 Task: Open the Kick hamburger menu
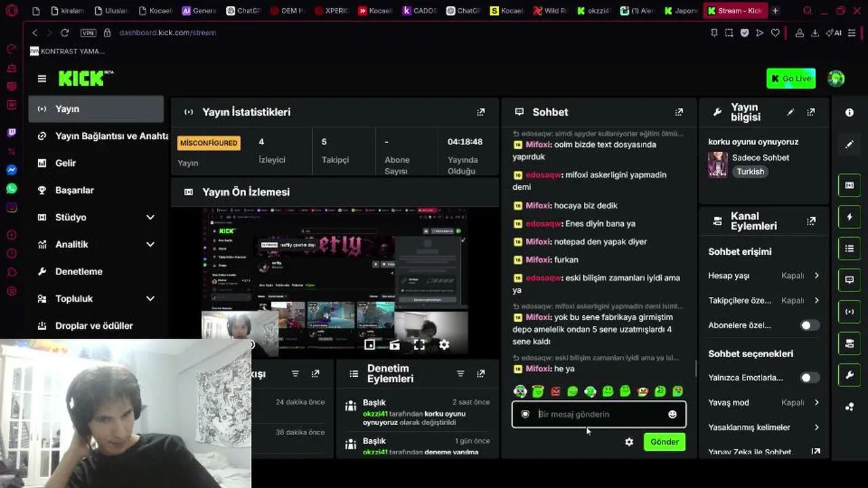(42, 79)
